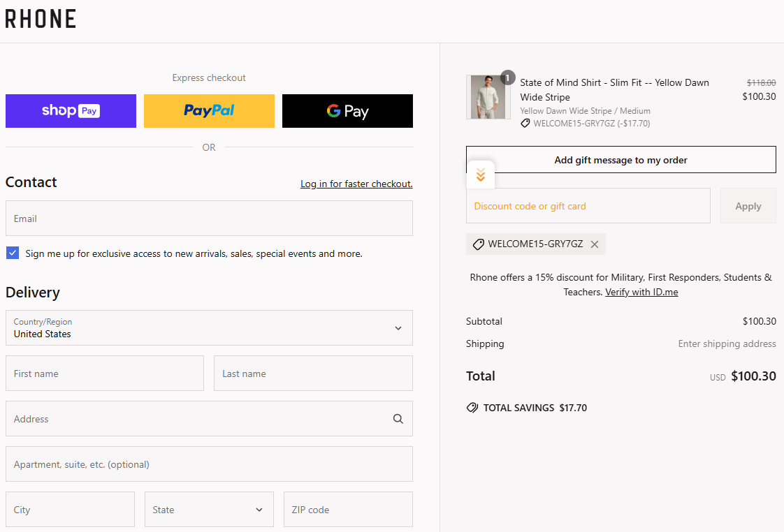
Task: Open the Country/Region dropdown
Action: click(209, 328)
